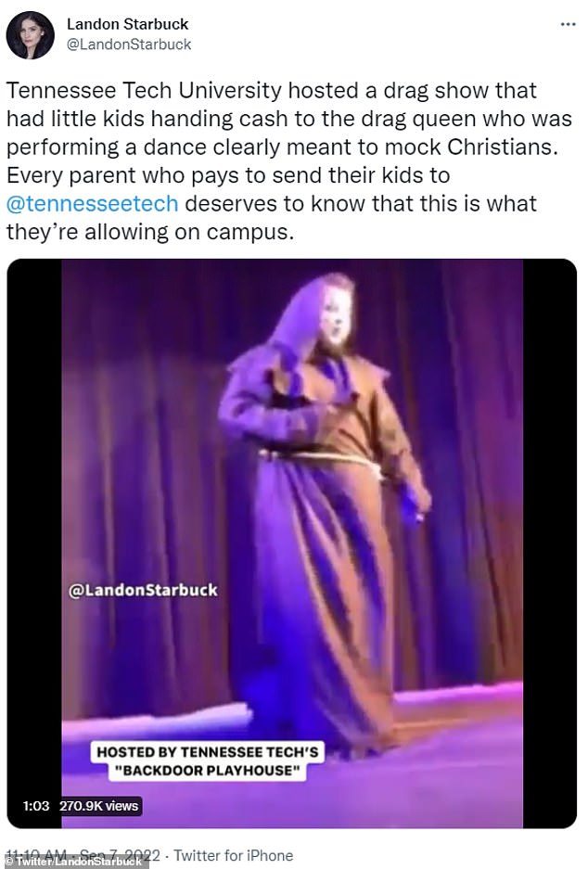
Task: Click the phrase "they're allowing on campus"
Action: point(149,232)
